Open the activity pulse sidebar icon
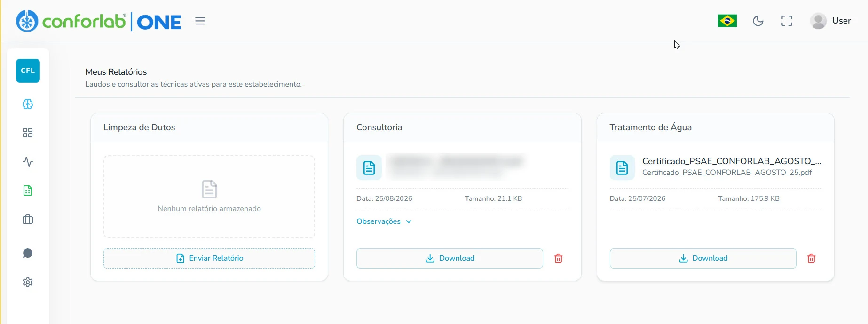 28,162
